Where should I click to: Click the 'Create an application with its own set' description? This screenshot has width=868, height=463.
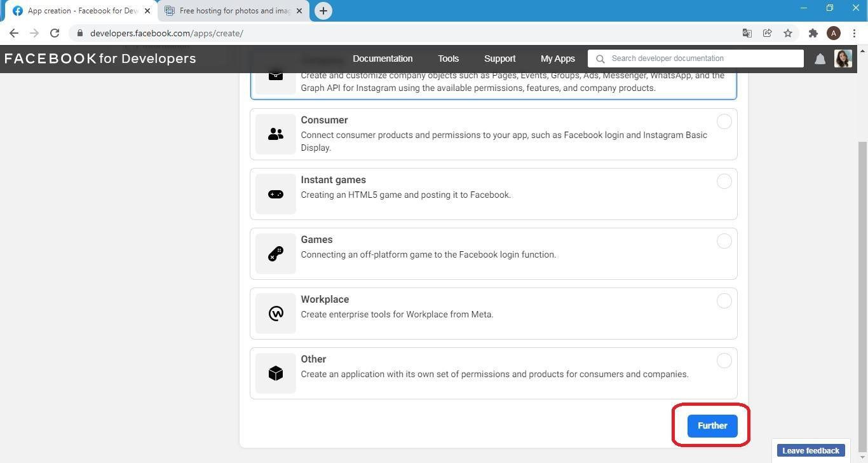(494, 374)
